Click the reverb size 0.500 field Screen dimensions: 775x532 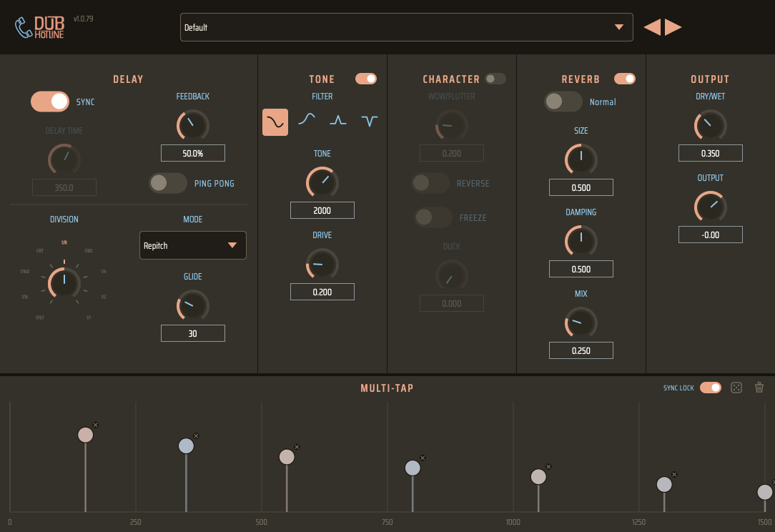(x=581, y=187)
